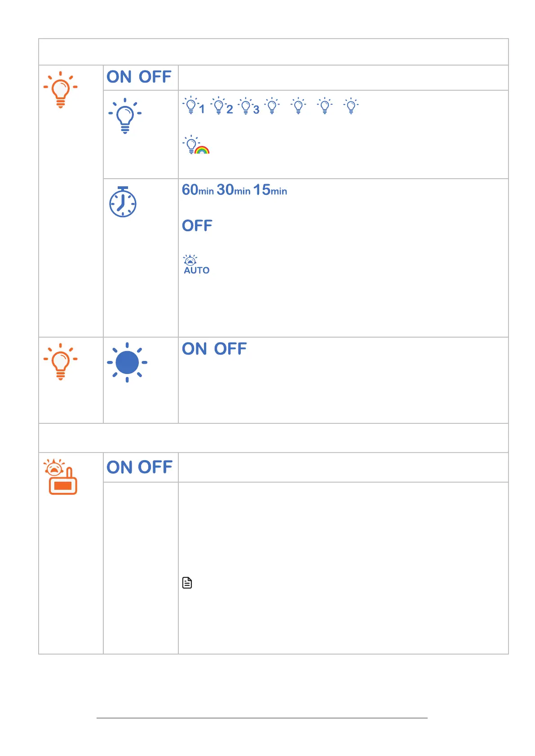This screenshot has height=756, width=535.
Task: Click the blue sun brightness icon
Action: pos(127,362)
